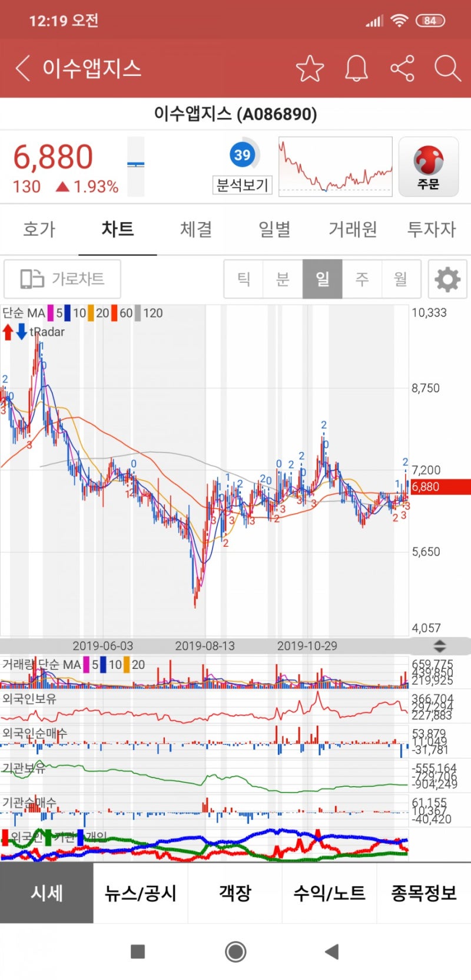
Task: Tap the 외국인순매수 indicator label
Action: (35, 733)
